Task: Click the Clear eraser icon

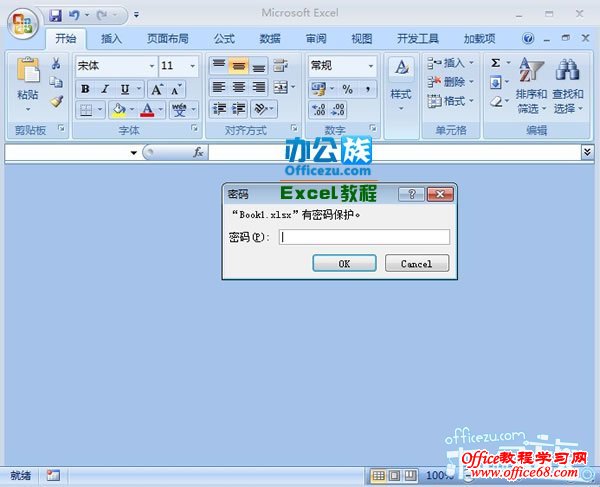Action: (496, 101)
